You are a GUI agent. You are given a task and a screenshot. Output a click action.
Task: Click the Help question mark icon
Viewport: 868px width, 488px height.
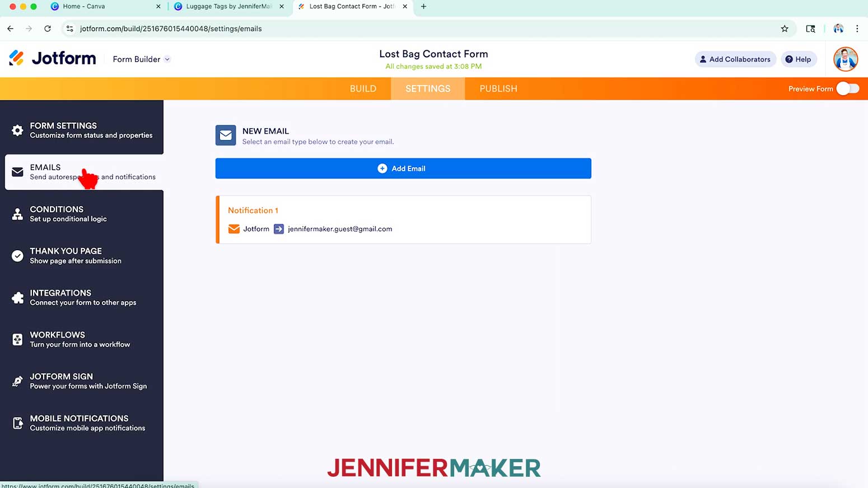(x=789, y=59)
